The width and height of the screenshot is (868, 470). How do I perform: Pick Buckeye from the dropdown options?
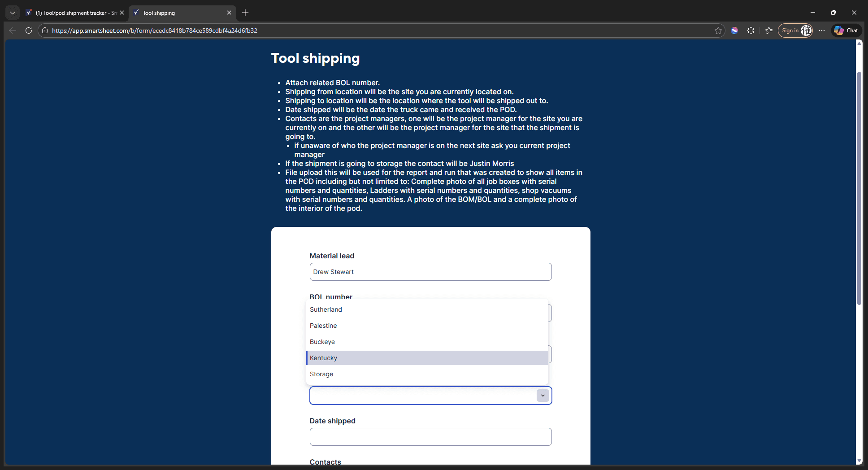point(427,342)
